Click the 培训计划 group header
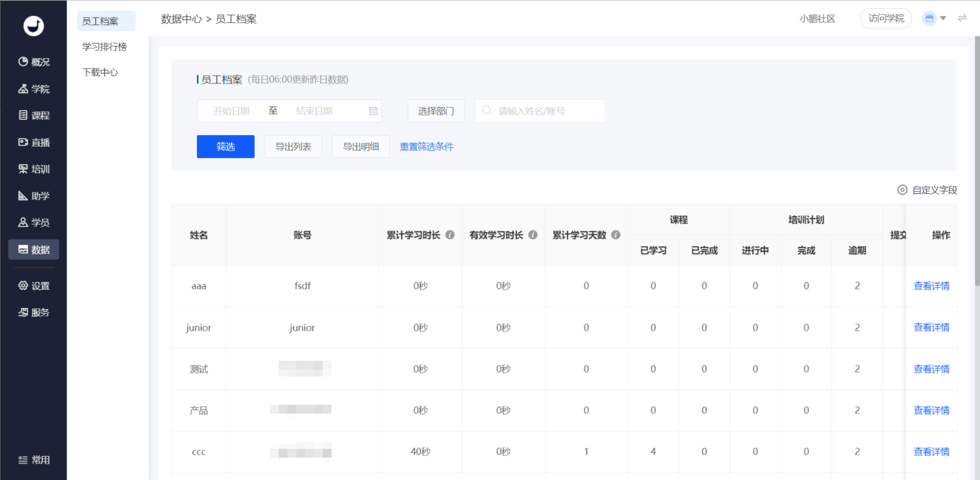The image size is (980, 480). 806,220
